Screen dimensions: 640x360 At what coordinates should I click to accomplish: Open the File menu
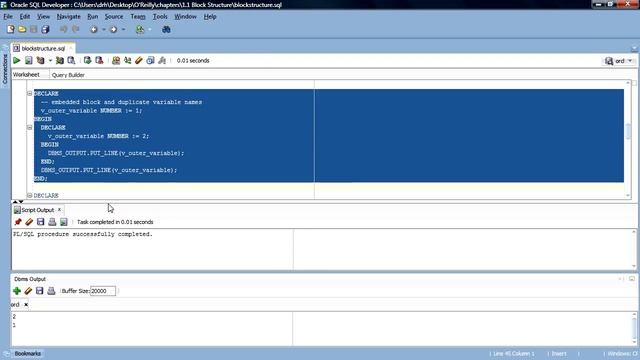[8, 17]
